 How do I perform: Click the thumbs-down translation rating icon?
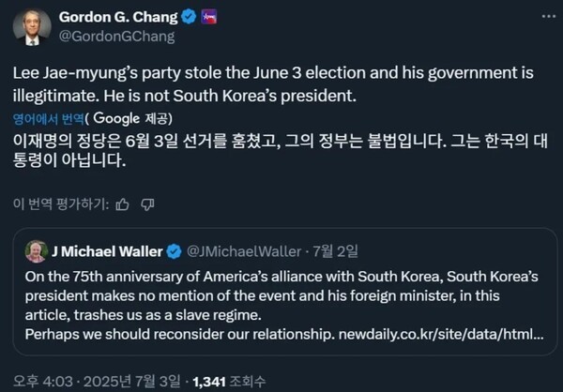[x=147, y=203]
